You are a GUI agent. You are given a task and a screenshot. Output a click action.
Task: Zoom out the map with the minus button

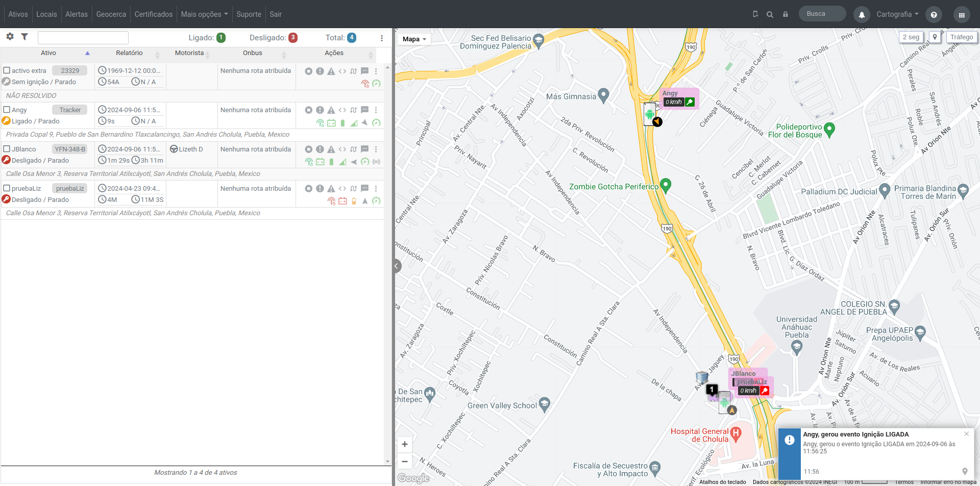click(405, 462)
